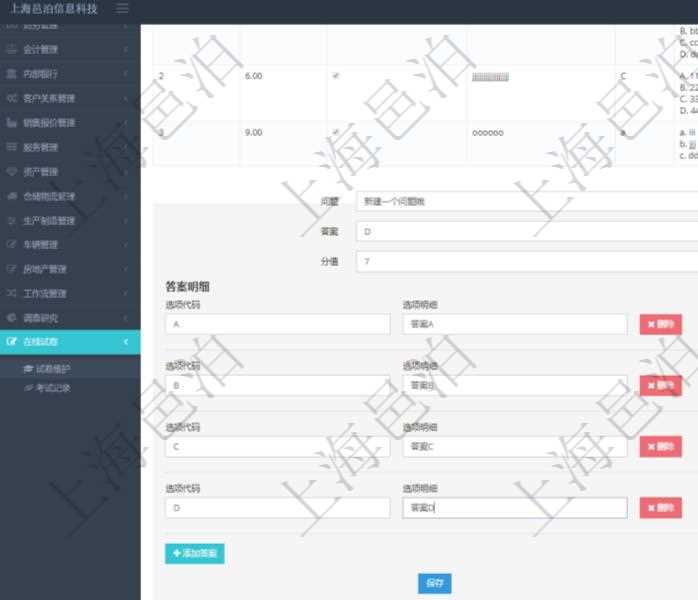This screenshot has height=600, width=698.
Task: Collapse 在线试卷 using its chevron
Action: (x=126, y=342)
